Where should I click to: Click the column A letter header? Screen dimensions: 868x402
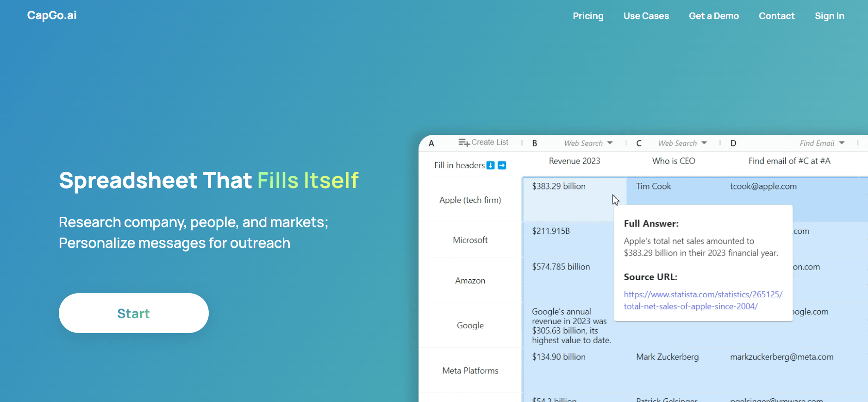pyautogui.click(x=431, y=143)
